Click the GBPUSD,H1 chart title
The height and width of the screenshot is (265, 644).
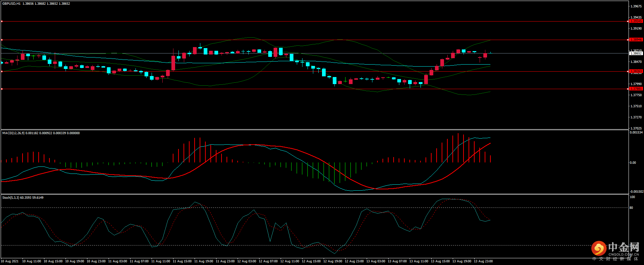pos(11,4)
